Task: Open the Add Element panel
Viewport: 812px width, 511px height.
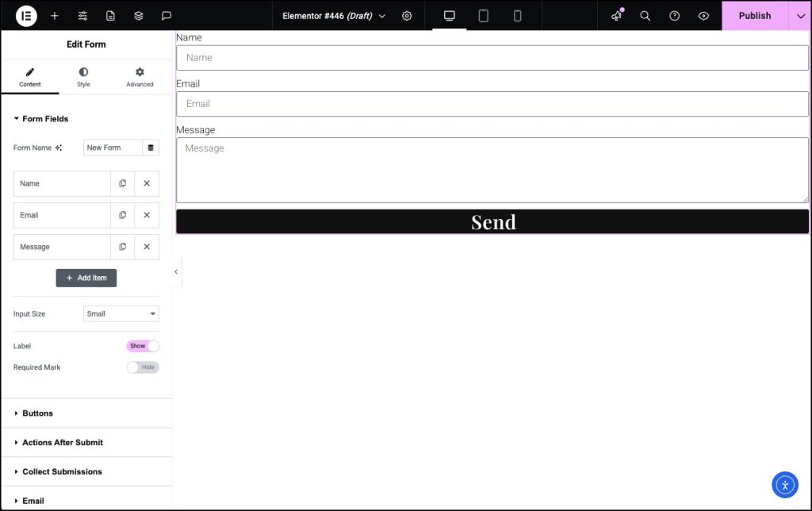Action: 54,16
